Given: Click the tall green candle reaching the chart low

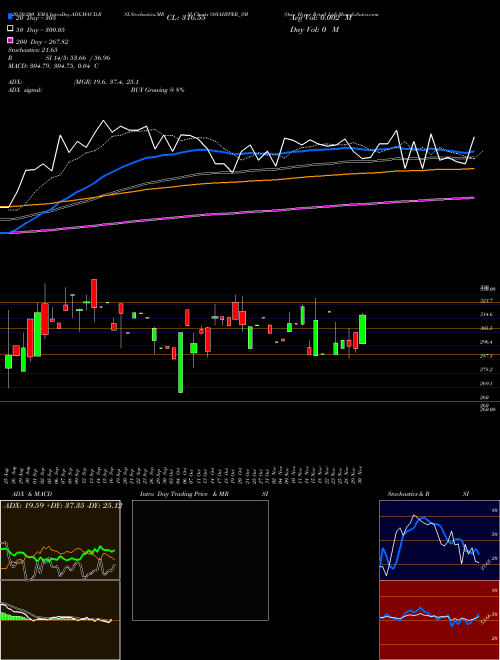Looking at the screenshot, I should tap(181, 362).
